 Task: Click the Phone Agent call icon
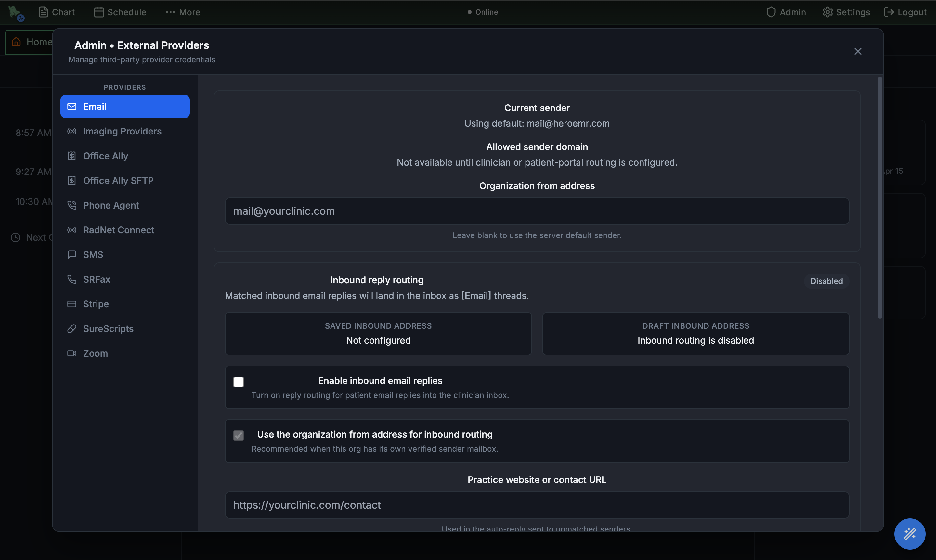pos(72,205)
